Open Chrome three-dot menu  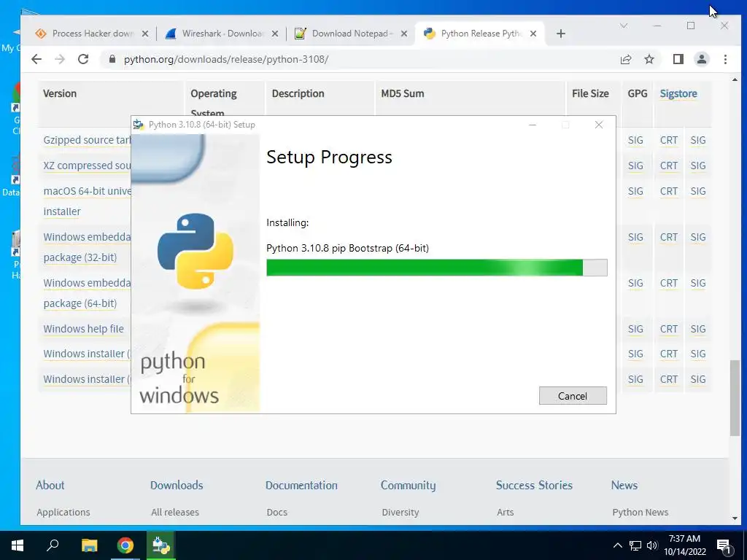coord(725,59)
